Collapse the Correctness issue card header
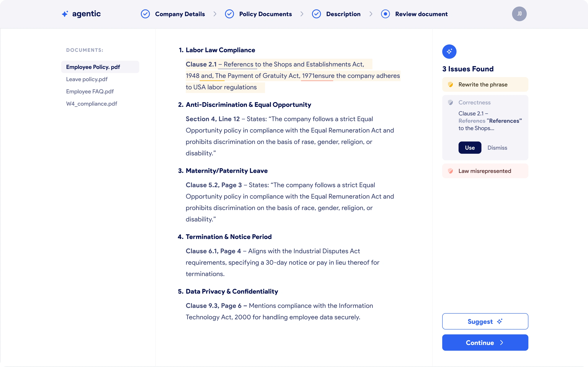The width and height of the screenshot is (588, 367). click(x=474, y=102)
